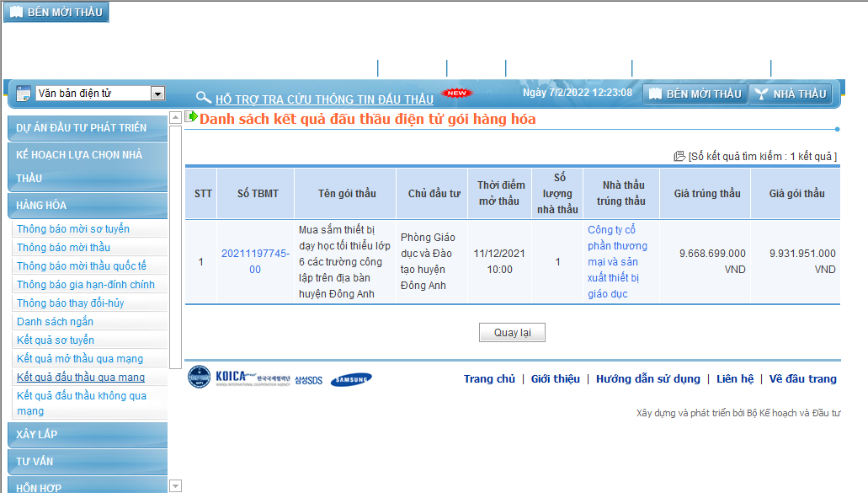Click the Samsung logo in footer

click(350, 379)
